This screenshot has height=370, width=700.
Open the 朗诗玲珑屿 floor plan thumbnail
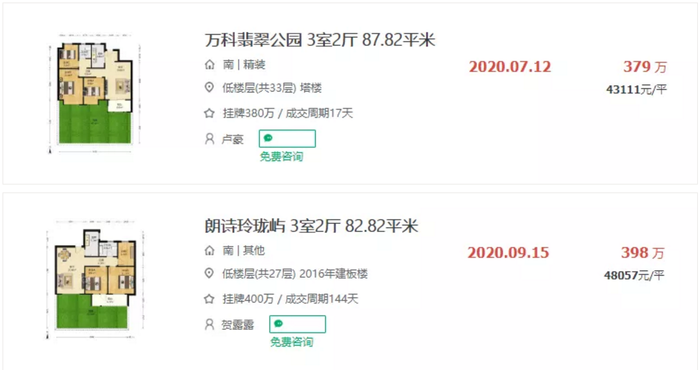point(95,279)
